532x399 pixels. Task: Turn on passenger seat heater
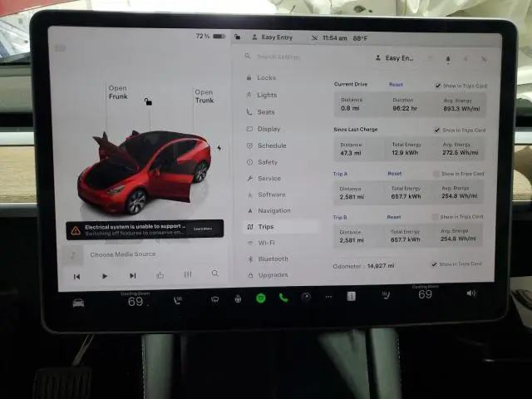386,296
